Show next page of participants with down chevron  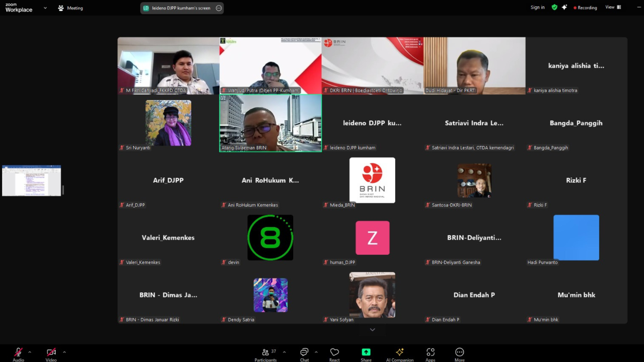(x=372, y=330)
